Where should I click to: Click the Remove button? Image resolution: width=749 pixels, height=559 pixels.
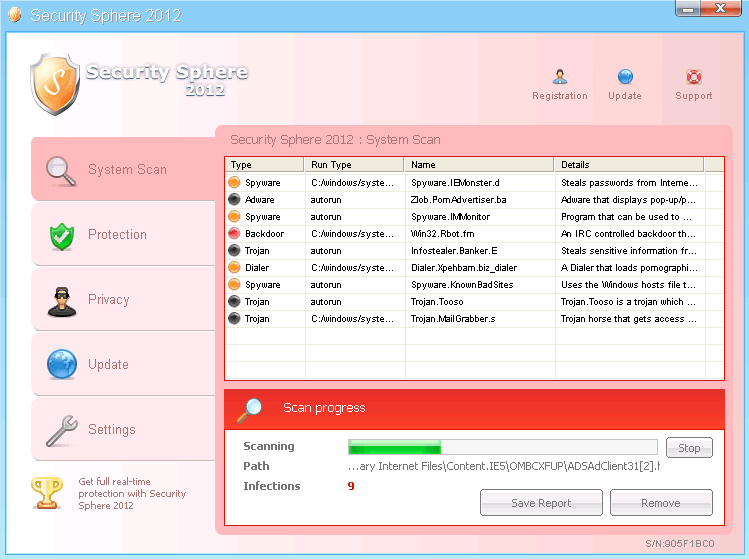click(661, 503)
